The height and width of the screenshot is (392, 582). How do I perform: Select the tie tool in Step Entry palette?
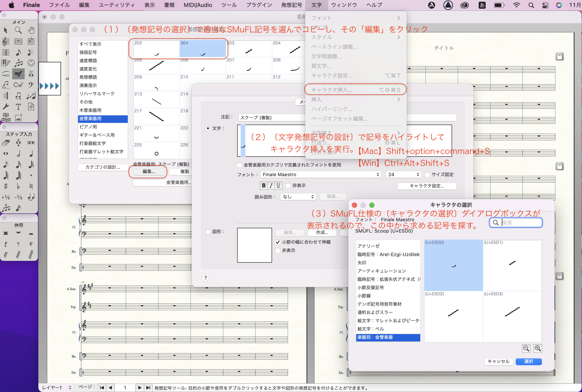tap(31, 197)
